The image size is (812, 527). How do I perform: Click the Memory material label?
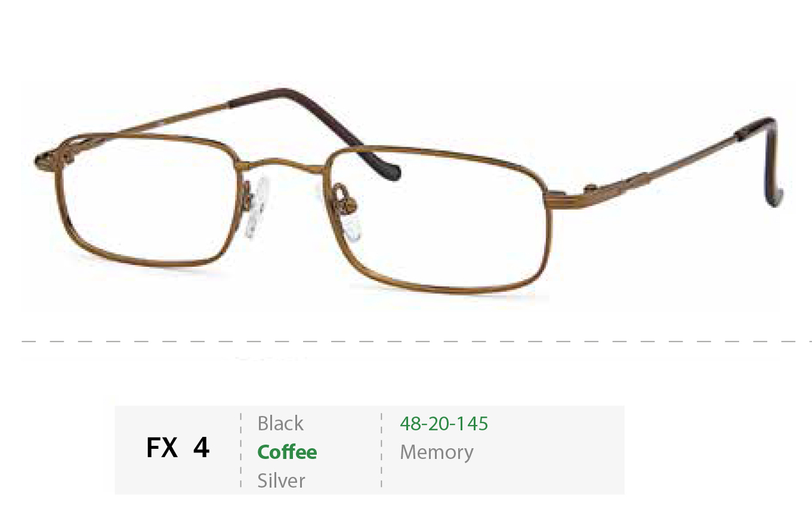[x=436, y=452]
